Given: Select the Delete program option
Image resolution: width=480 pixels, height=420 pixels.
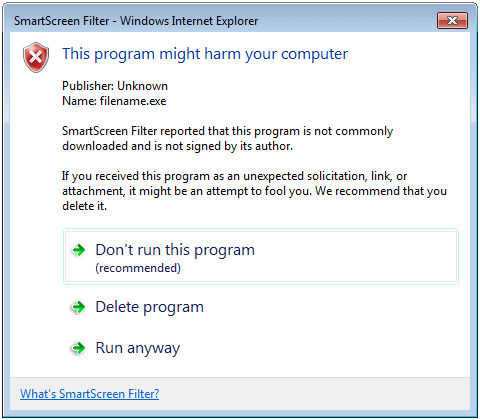Looking at the screenshot, I should pos(149,307).
